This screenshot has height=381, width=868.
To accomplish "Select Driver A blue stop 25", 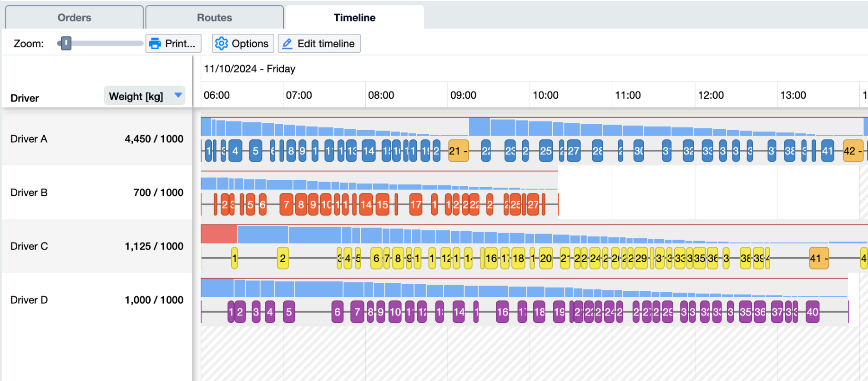I will click(546, 151).
